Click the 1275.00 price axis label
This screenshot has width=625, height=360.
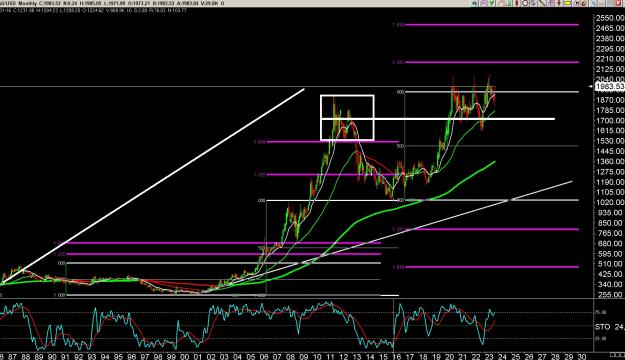[x=610, y=172]
